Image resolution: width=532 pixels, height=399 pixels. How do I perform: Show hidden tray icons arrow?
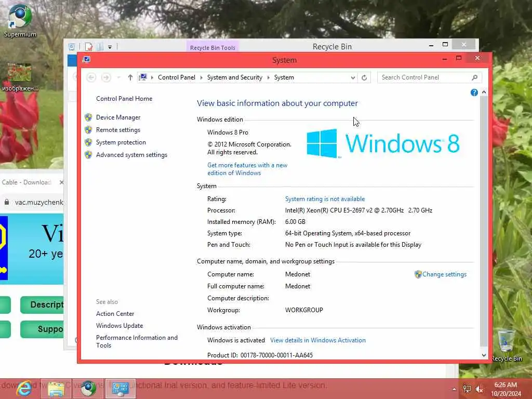tap(454, 389)
